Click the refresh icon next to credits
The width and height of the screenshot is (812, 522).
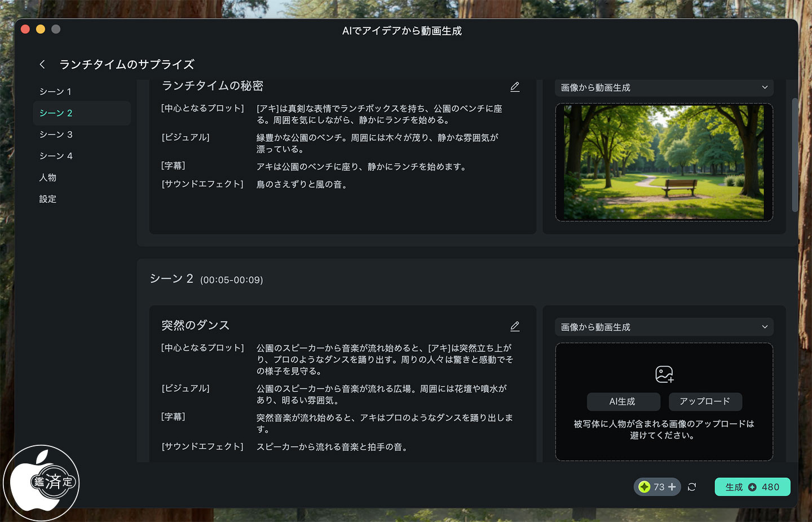692,487
